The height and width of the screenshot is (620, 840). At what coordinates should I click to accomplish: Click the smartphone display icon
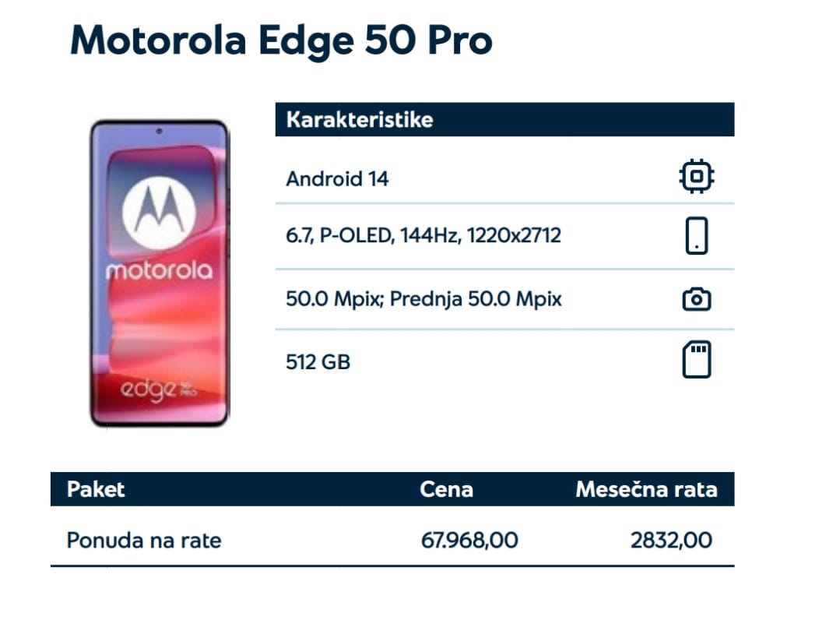point(697,236)
